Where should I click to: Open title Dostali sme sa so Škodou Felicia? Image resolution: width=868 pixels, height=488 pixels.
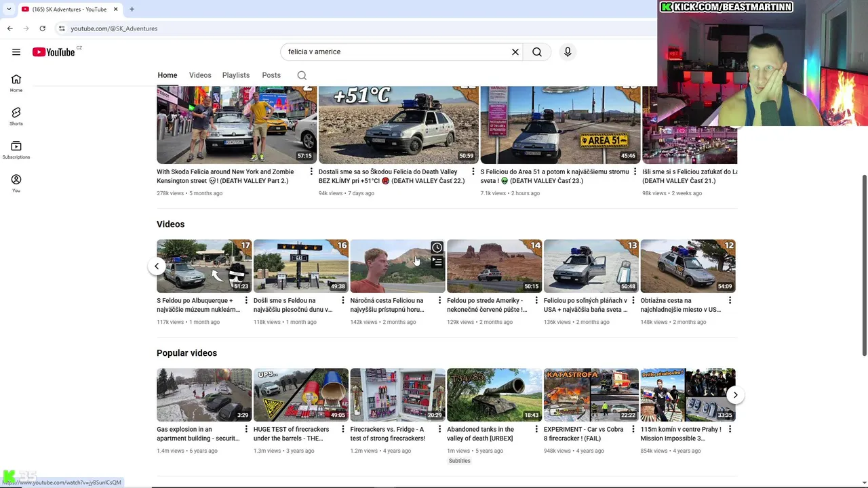391,176
